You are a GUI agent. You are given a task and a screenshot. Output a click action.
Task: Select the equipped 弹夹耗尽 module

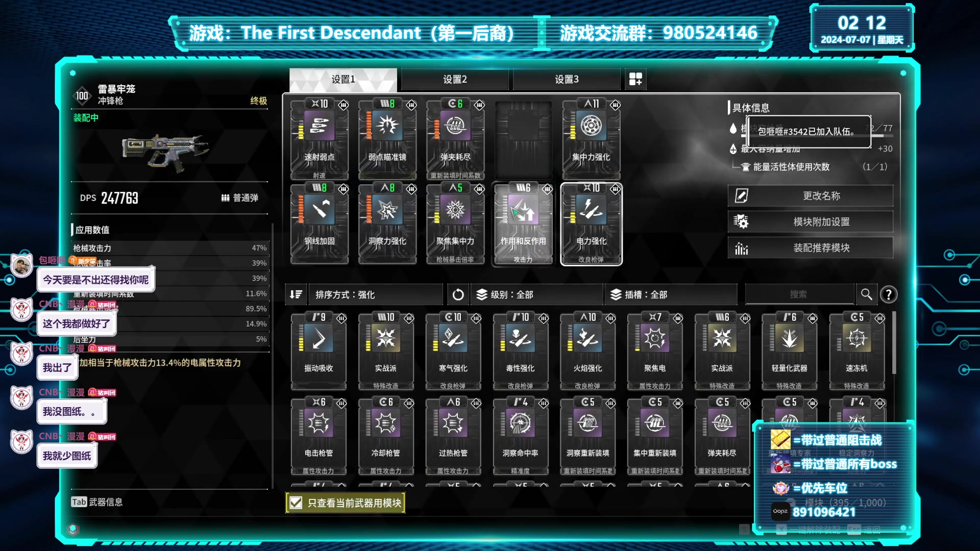pos(455,139)
